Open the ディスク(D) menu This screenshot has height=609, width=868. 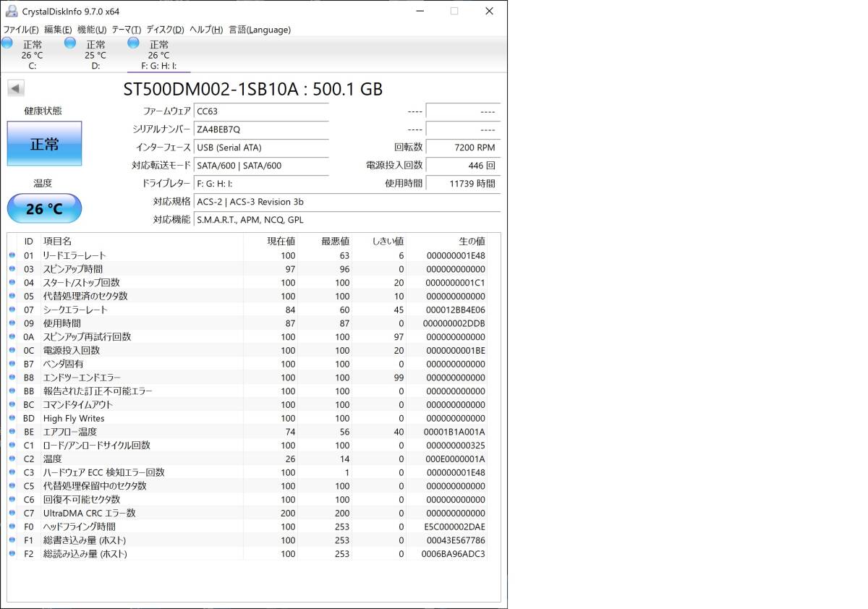tap(165, 30)
